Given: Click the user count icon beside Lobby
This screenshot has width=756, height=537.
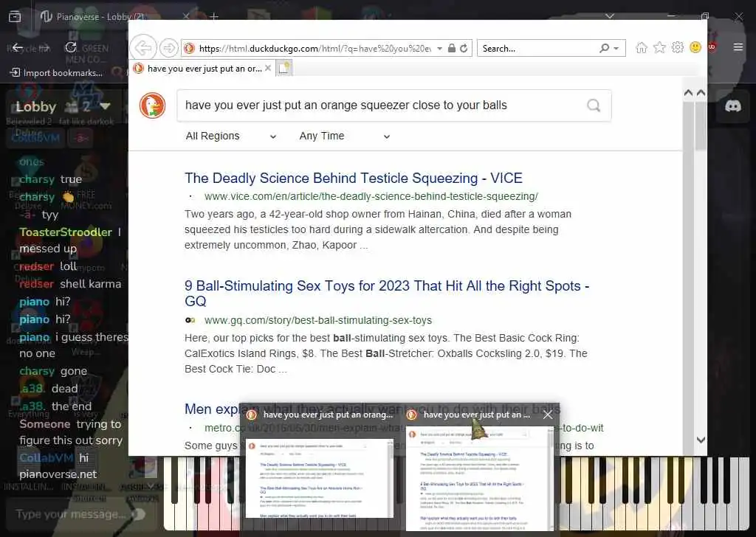Looking at the screenshot, I should 72,106.
